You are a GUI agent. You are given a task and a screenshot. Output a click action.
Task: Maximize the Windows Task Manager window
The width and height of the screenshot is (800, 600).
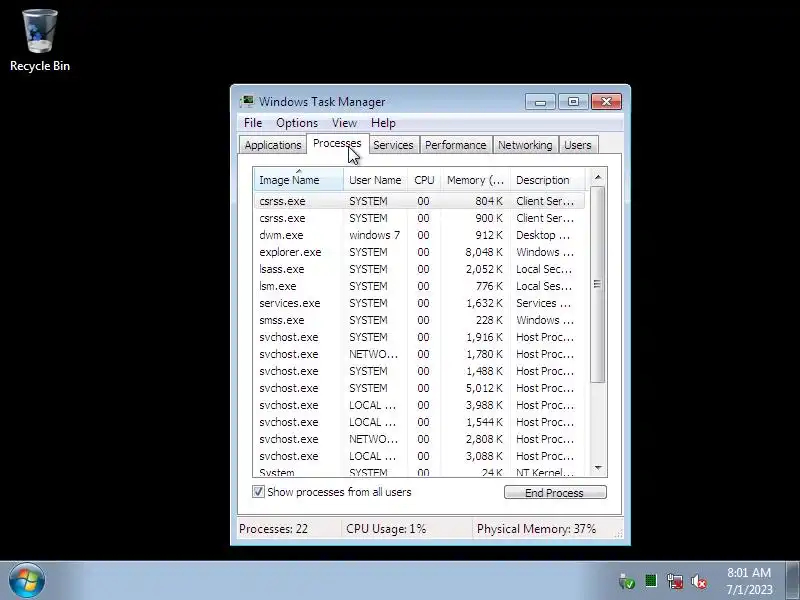pyautogui.click(x=573, y=102)
